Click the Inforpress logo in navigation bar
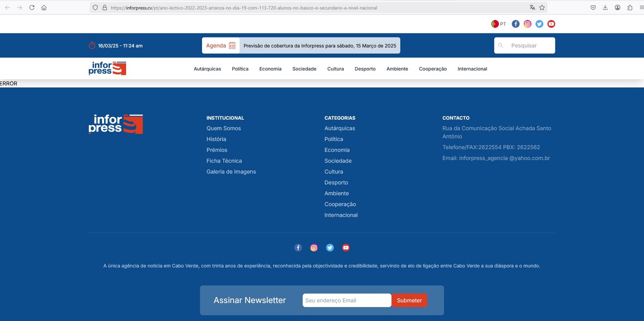 tap(107, 68)
